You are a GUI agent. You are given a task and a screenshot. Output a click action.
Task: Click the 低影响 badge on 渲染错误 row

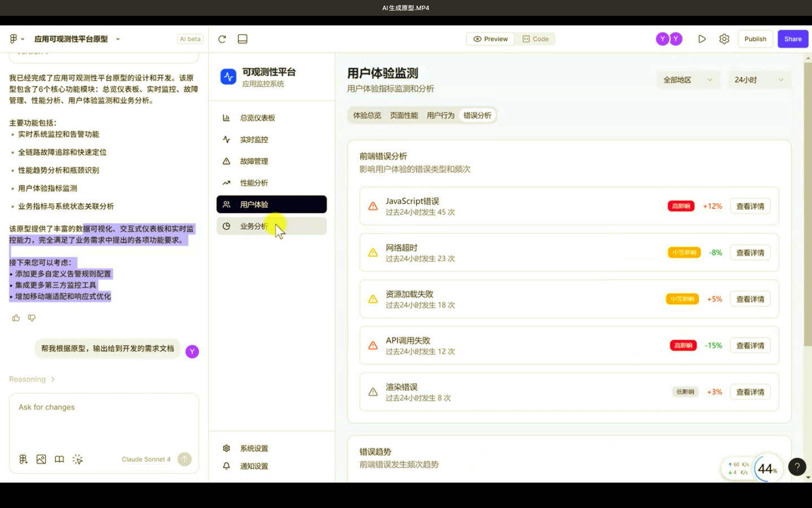point(685,392)
